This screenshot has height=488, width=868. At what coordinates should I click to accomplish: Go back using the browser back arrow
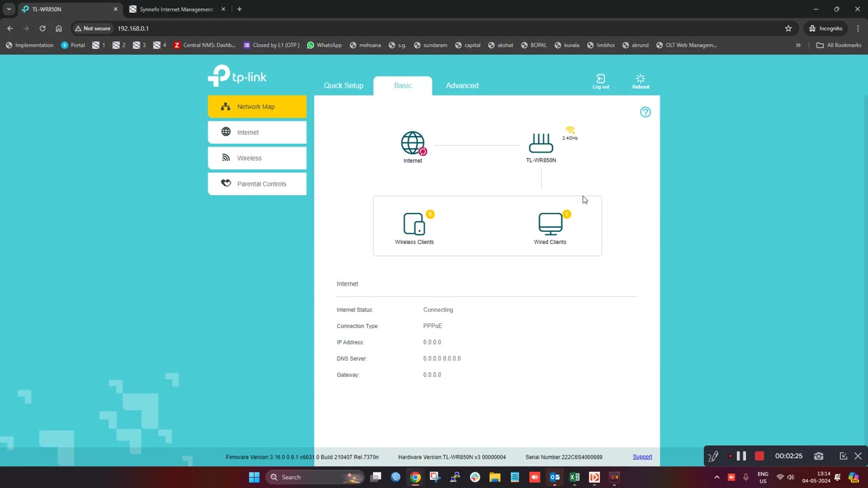tap(9, 28)
